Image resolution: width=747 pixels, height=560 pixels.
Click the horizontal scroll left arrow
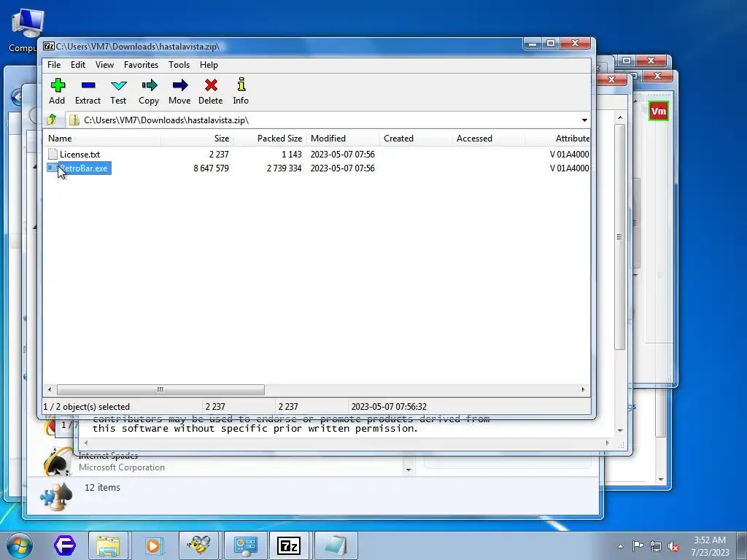point(50,389)
